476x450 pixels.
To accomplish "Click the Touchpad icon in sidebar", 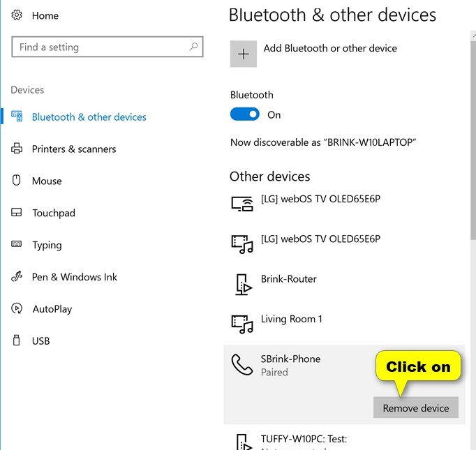I will 16,212.
